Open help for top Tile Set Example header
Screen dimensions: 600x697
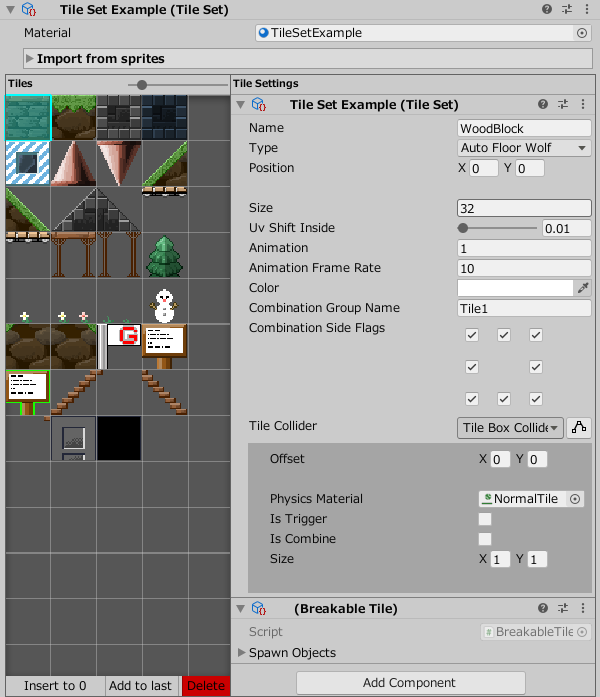tap(547, 9)
